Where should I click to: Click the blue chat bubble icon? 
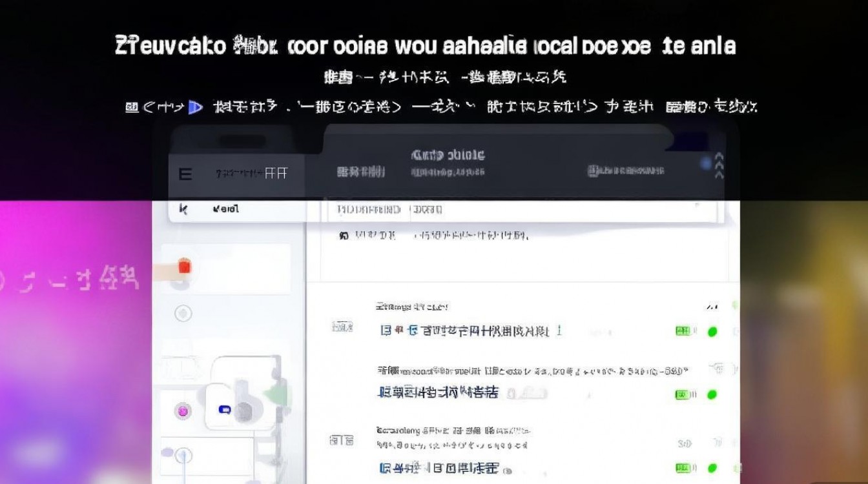coord(224,409)
